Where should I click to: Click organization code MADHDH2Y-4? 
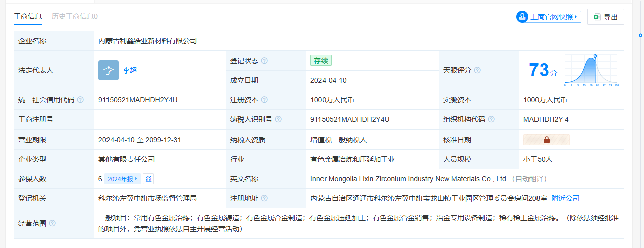[546, 119]
